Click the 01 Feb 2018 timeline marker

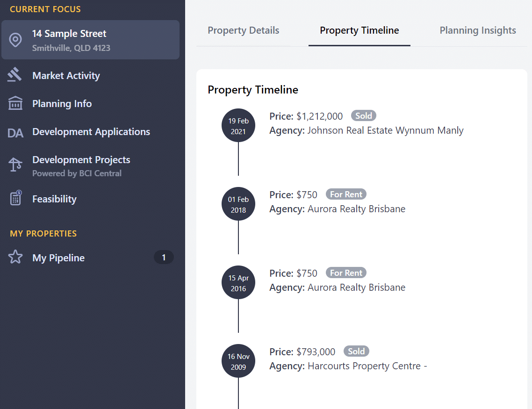[x=238, y=204]
